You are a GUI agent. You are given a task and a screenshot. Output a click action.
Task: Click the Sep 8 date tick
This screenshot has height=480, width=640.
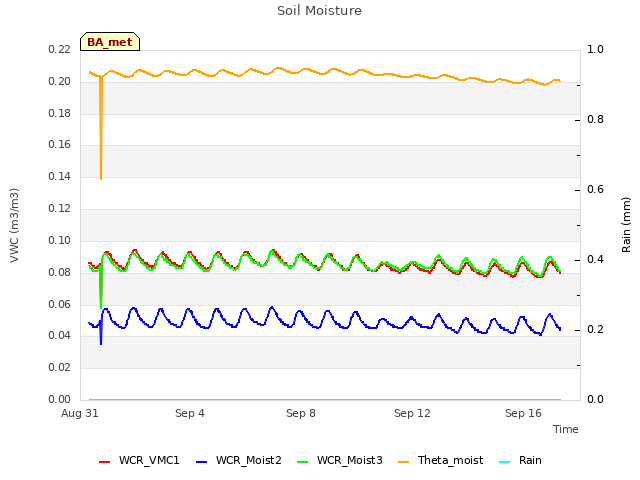pos(301,413)
